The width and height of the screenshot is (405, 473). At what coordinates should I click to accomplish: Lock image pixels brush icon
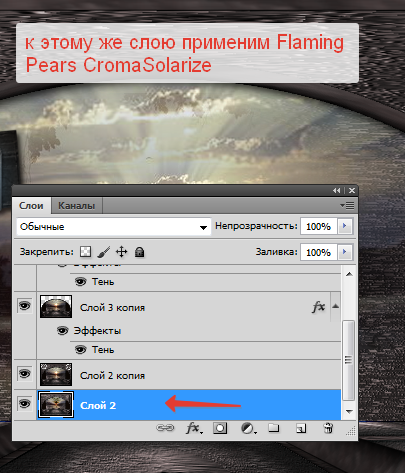(104, 252)
